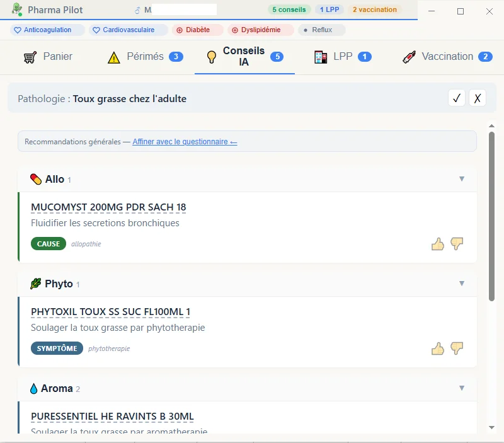This screenshot has width=504, height=443.
Task: Open the MUCOMYST 200MG PDR SACH 18 product
Action: [108, 207]
